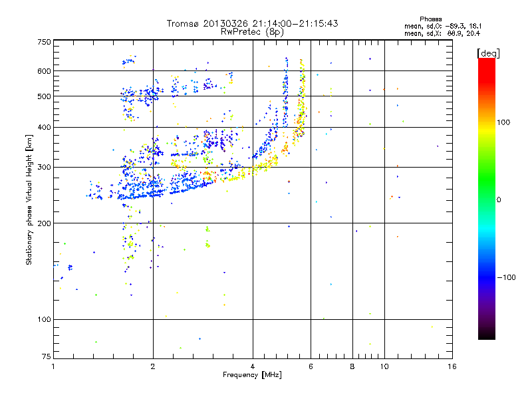The height and width of the screenshot is (399, 532).
Task: Click the '[deg]' color bar unit label
Action: tap(488, 53)
